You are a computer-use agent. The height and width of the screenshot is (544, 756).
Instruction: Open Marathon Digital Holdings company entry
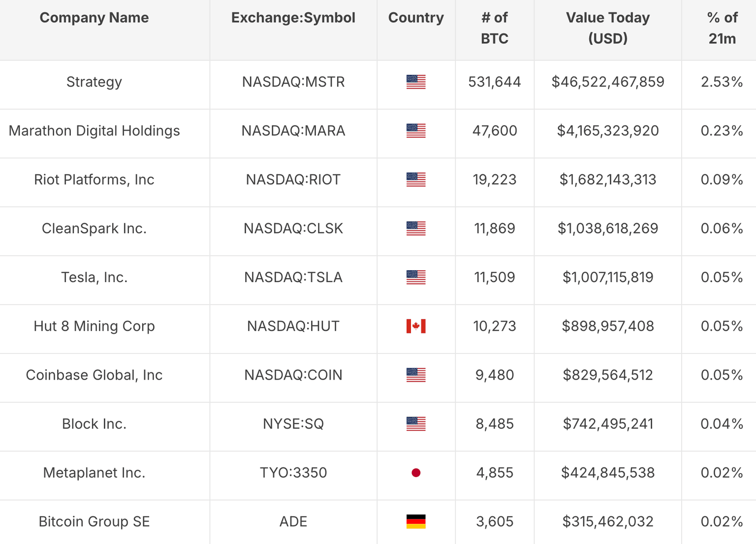point(94,131)
